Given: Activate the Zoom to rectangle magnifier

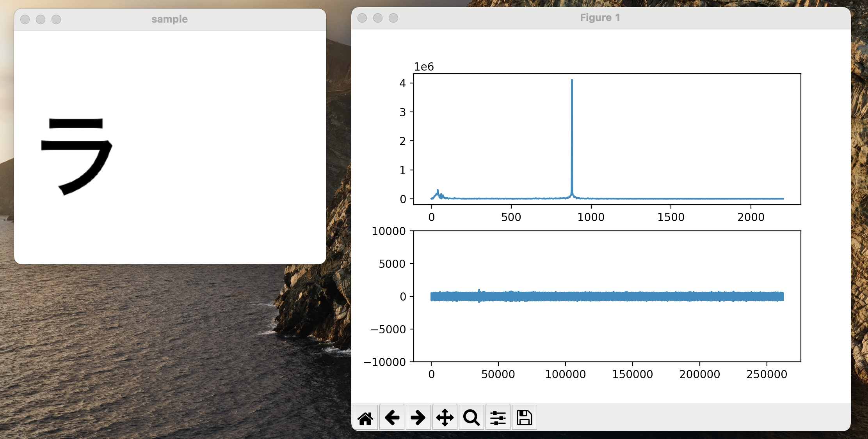Looking at the screenshot, I should [471, 418].
